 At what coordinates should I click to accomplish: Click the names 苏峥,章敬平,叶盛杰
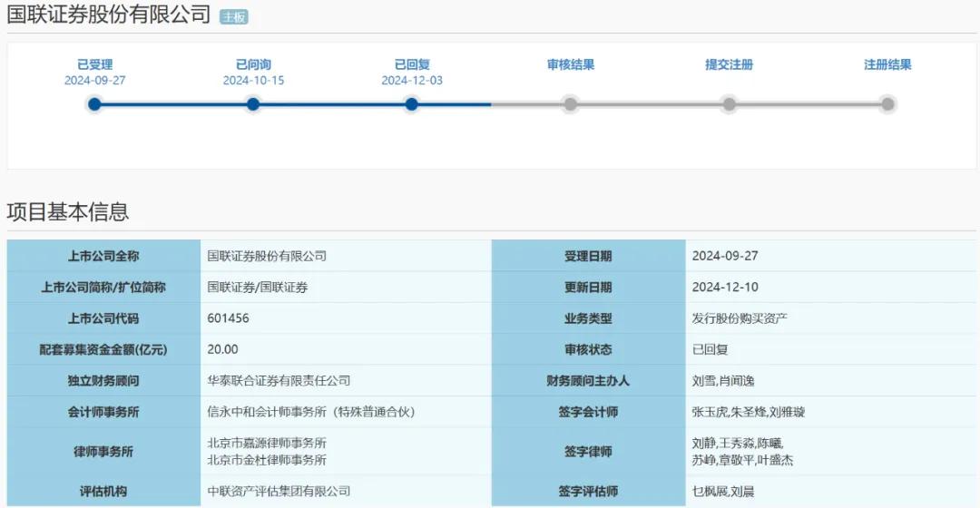pos(742,461)
